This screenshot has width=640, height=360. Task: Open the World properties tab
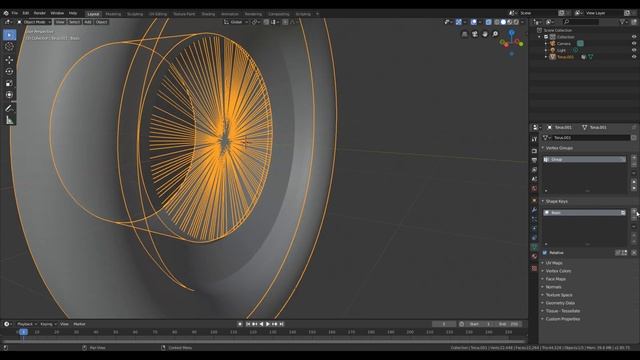coord(534,188)
